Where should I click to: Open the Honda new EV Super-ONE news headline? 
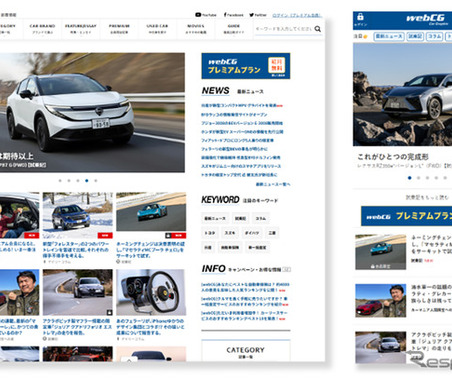(x=242, y=132)
